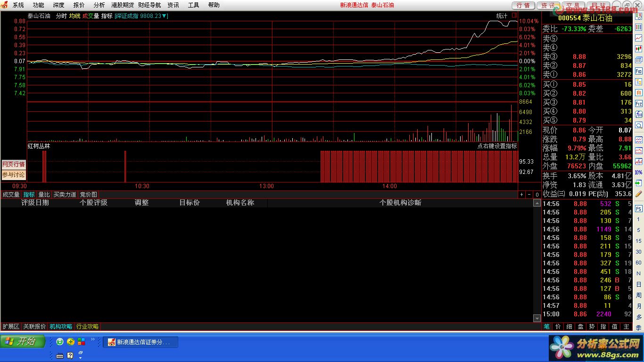The height and width of the screenshot is (362, 644).
Task: Switch to 60-minute period in sidebar
Action: click(x=639, y=263)
